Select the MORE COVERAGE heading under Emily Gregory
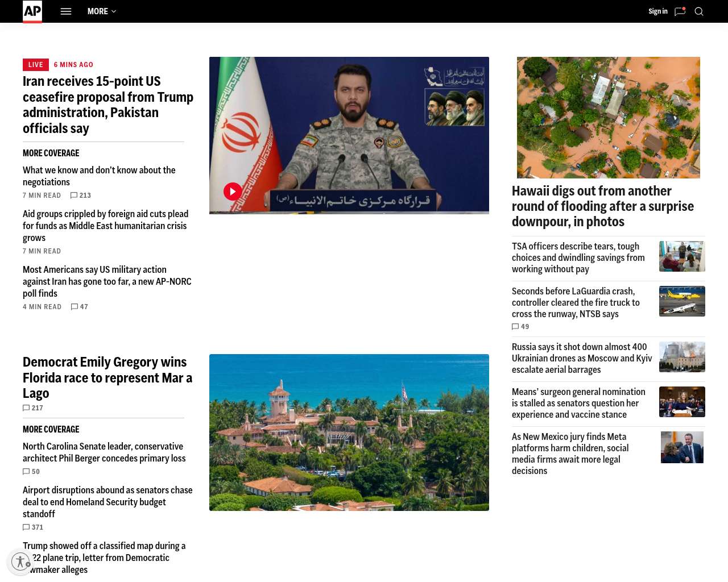 pos(51,430)
